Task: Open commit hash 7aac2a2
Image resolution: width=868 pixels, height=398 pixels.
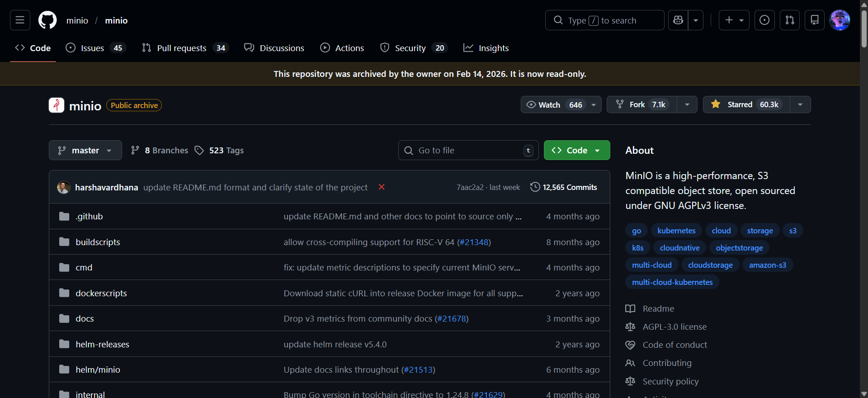Action: (470, 187)
